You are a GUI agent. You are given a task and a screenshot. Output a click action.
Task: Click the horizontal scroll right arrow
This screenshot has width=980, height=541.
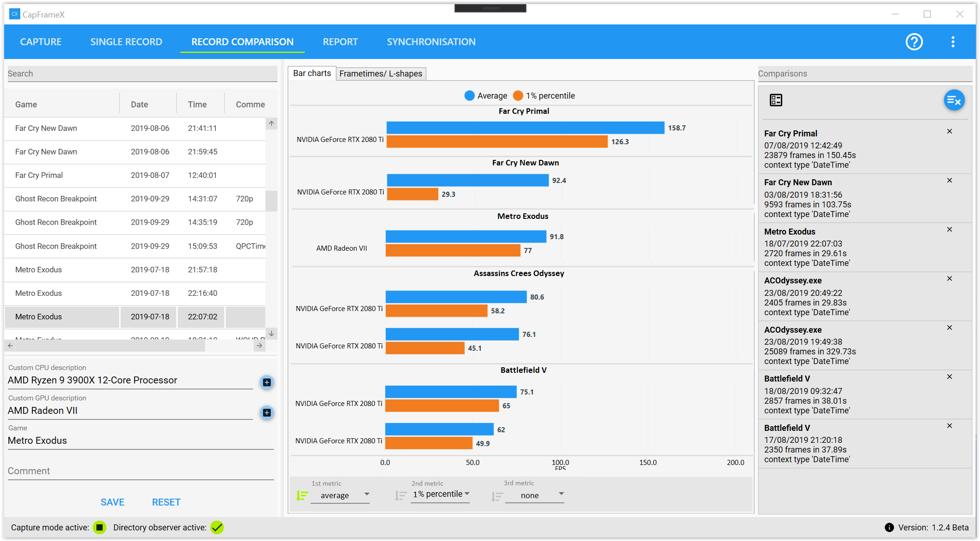click(x=260, y=346)
